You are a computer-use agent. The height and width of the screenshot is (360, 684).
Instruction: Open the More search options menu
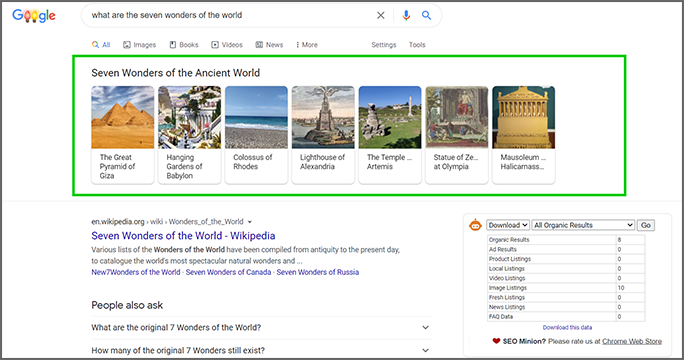pos(307,45)
